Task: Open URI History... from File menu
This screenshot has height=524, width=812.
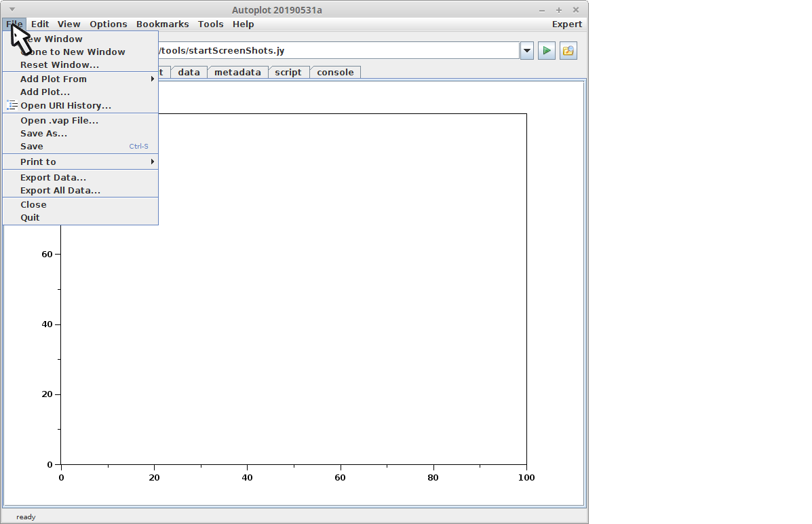Action: [x=80, y=105]
